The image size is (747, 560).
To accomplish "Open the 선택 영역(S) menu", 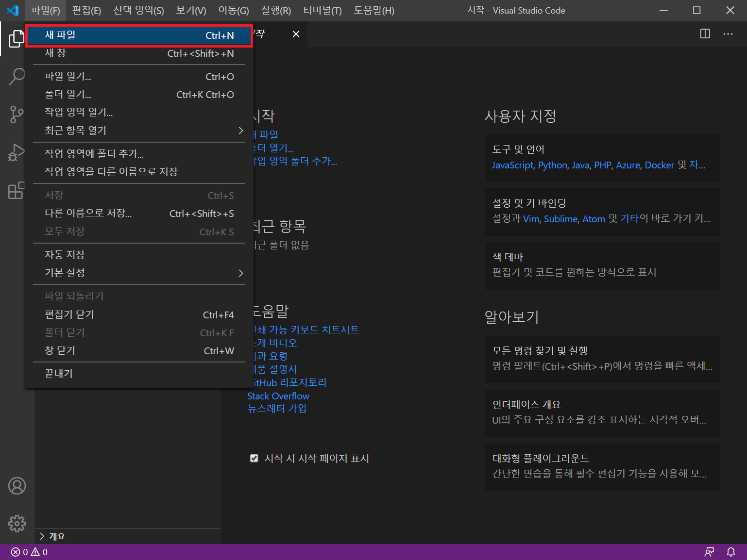I will point(138,10).
